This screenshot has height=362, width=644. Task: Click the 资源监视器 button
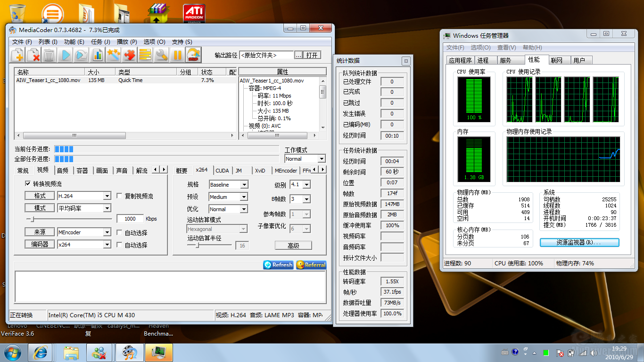pos(579,242)
